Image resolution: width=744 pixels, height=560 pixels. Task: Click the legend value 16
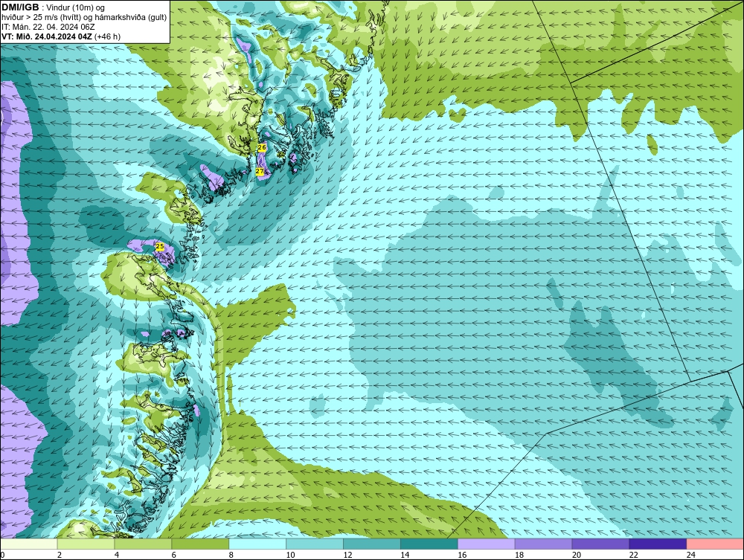coord(462,555)
